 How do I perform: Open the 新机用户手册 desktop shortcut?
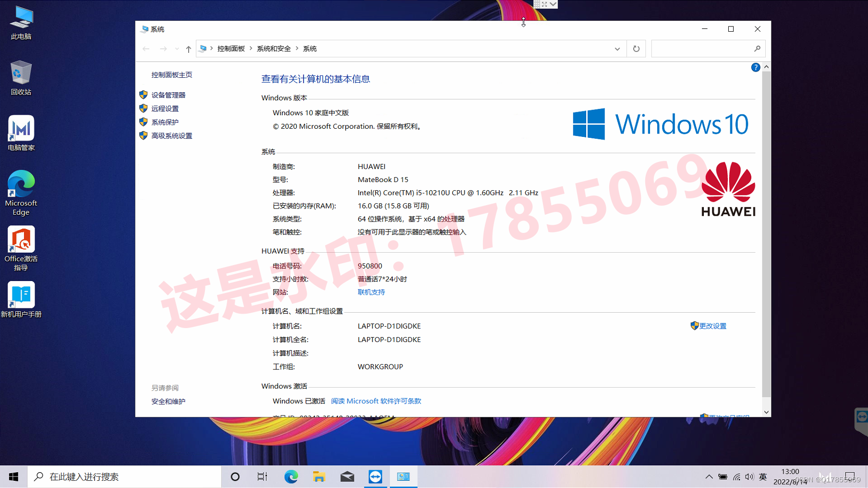21,300
